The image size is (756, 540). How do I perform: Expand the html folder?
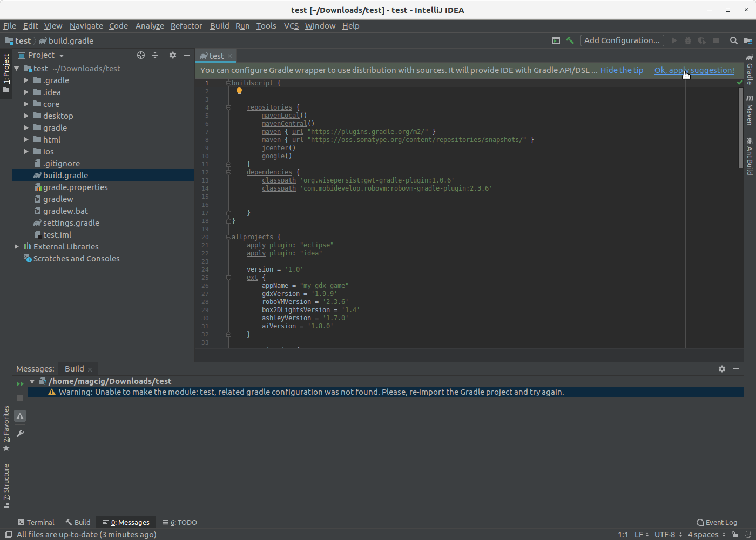pos(26,140)
